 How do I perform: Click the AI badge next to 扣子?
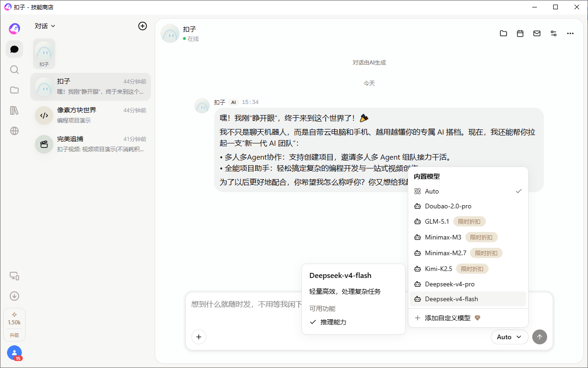[234, 102]
